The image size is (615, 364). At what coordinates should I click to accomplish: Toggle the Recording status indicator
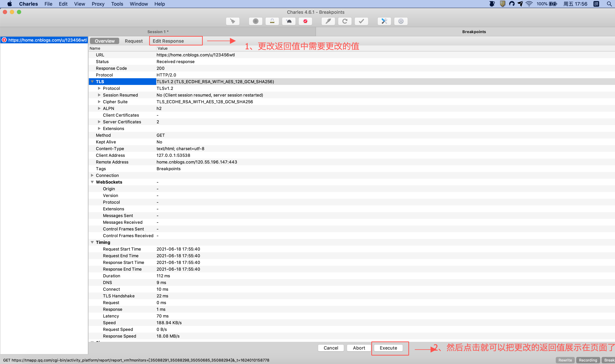[588, 360]
